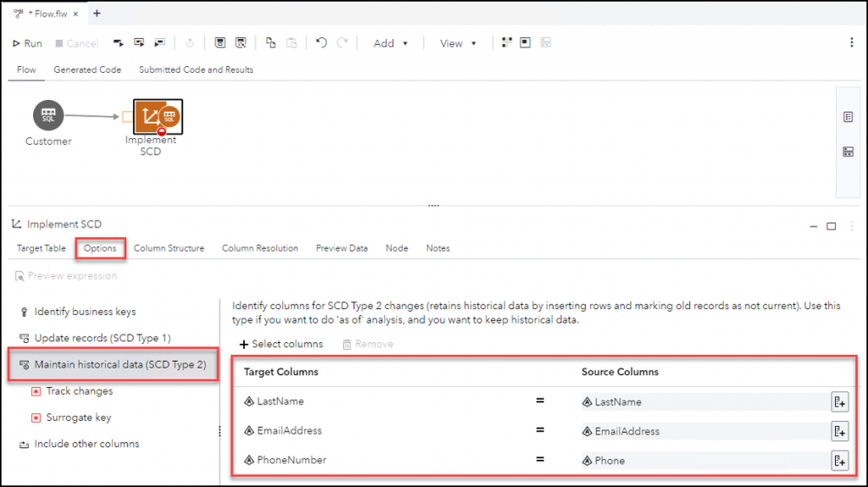Click the arrange nodes icon in the toolbar
This screenshot has width=868, height=487.
coord(507,43)
